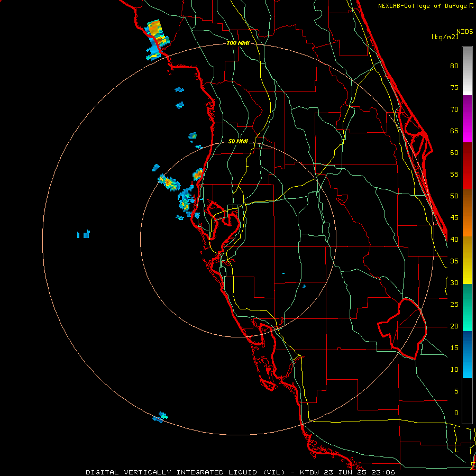Click the thick red lake outline in the southeast
The width and height of the screenshot is (476, 476).
click(402, 329)
